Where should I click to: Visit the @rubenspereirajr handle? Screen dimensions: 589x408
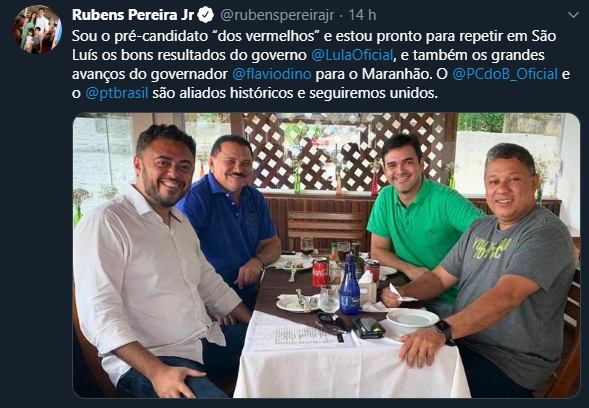pyautogui.click(x=277, y=15)
